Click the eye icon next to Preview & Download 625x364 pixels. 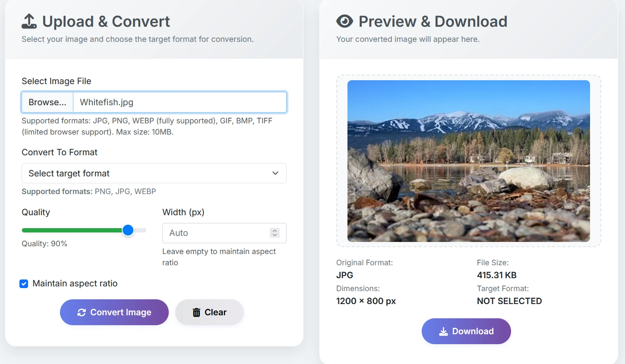(x=344, y=20)
